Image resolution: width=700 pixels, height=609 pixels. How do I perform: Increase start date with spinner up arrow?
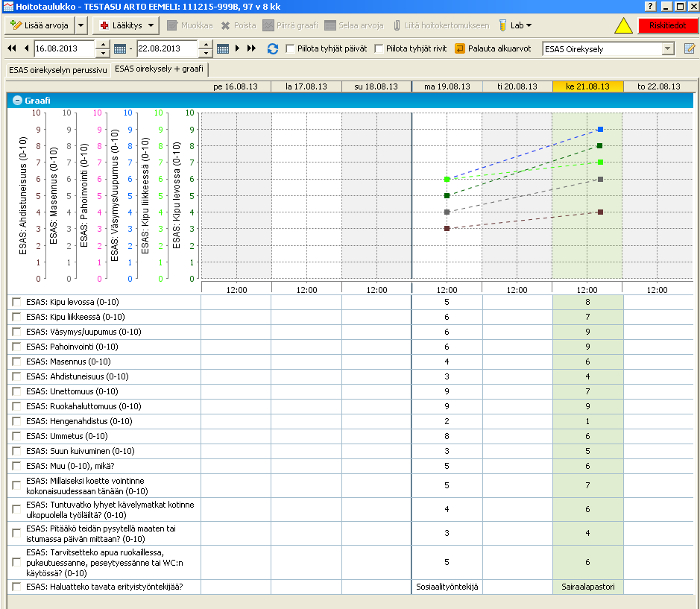[103, 45]
